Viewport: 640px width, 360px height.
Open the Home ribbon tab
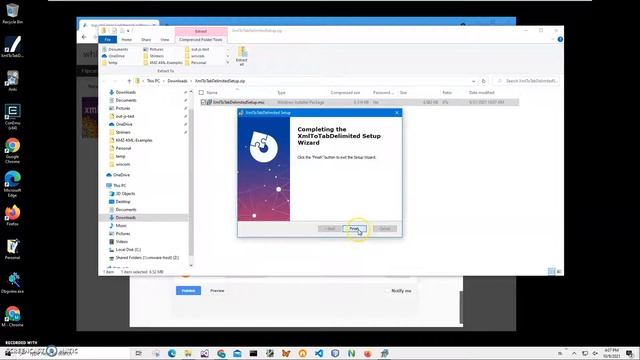point(127,40)
